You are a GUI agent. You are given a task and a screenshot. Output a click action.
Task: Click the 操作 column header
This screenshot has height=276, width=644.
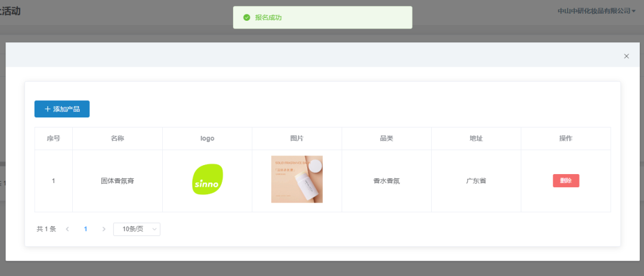click(x=565, y=138)
